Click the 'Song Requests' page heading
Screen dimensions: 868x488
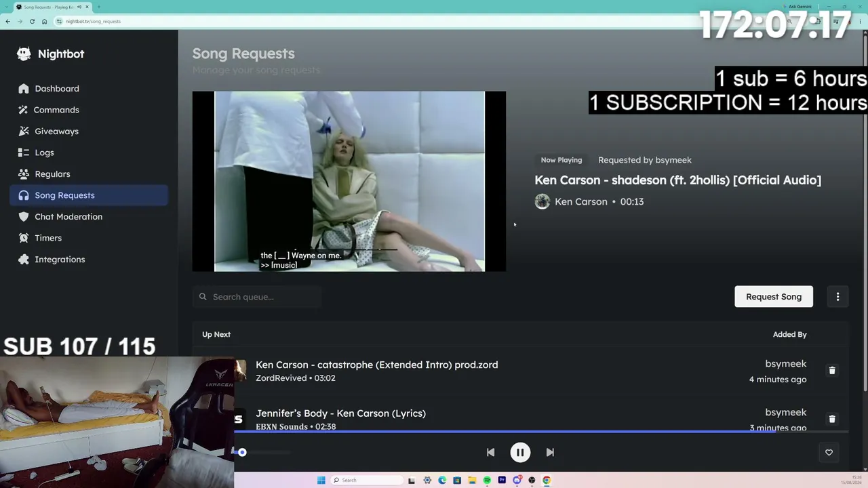click(x=243, y=54)
